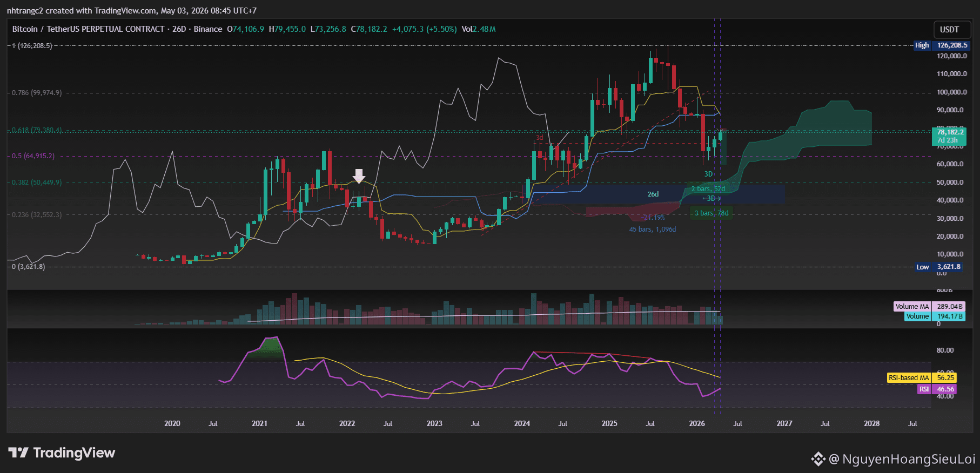Screen dimensions: 980x473
Task: Click the 2023 time axis label
Action: [434, 423]
